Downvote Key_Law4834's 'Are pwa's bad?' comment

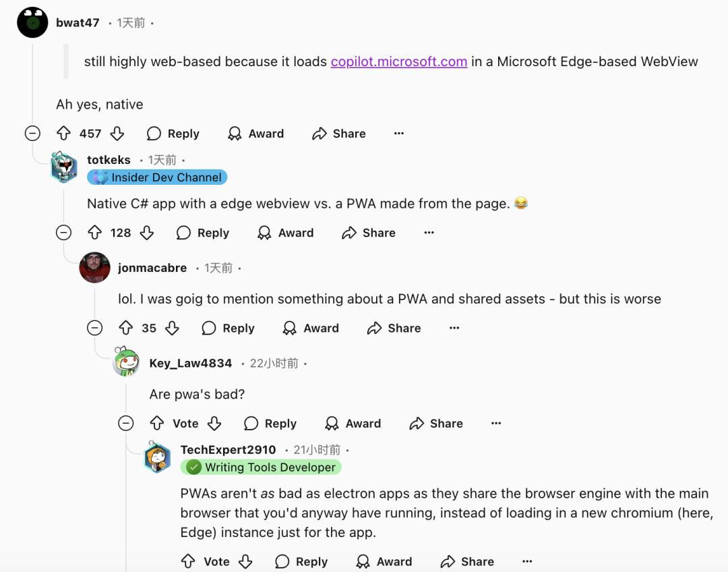click(214, 424)
